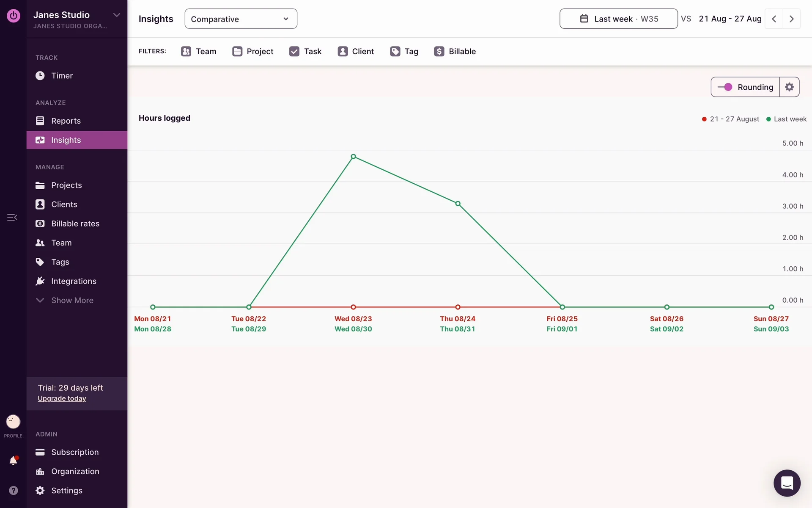
Task: Open Billable rates in the sidebar
Action: [x=75, y=224]
